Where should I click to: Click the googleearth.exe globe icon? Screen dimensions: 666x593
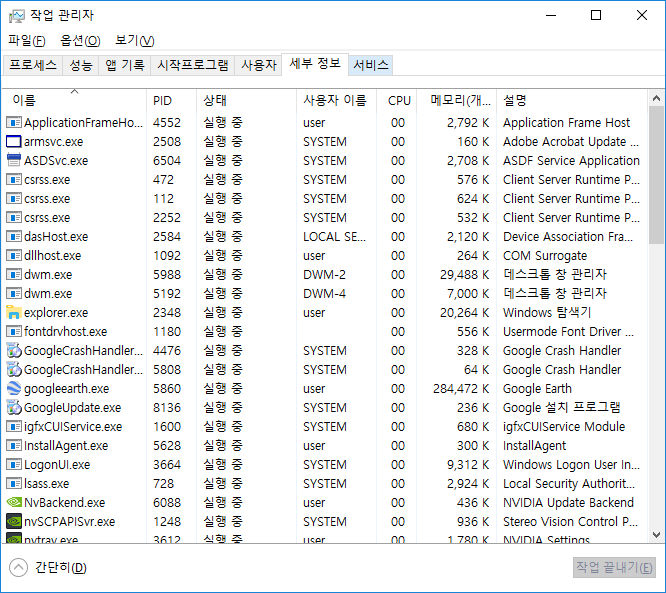14,388
